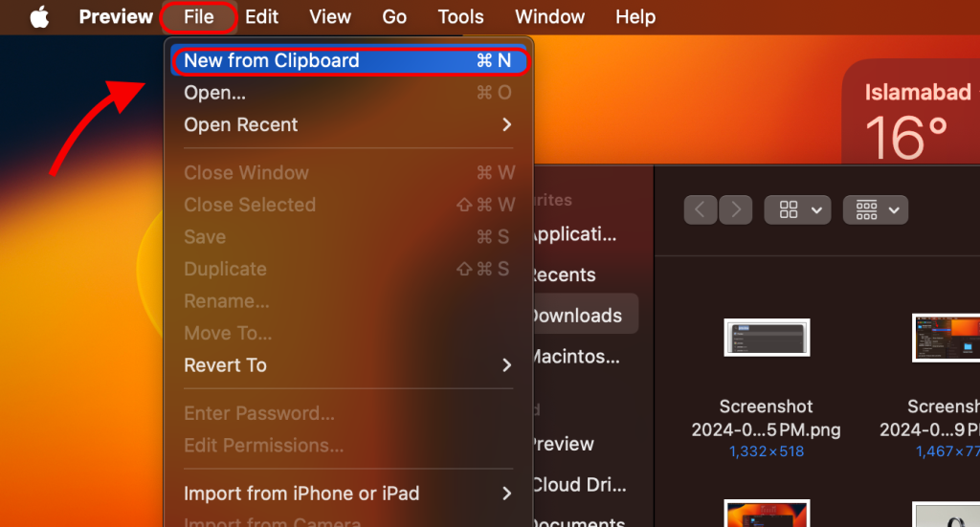980x527 pixels.
Task: Select iCloud Drive in Finder sidebar
Action: click(579, 485)
